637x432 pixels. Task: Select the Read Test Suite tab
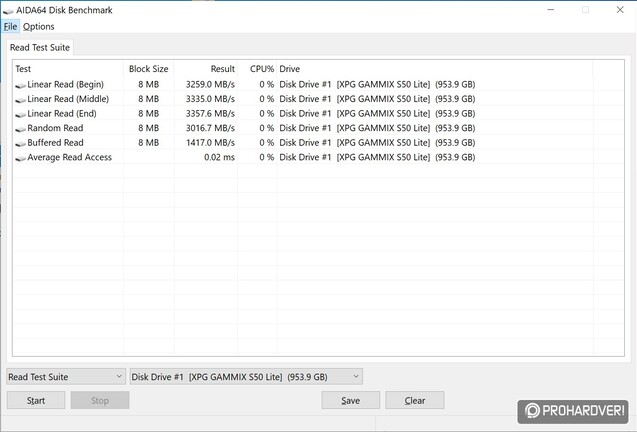click(40, 48)
